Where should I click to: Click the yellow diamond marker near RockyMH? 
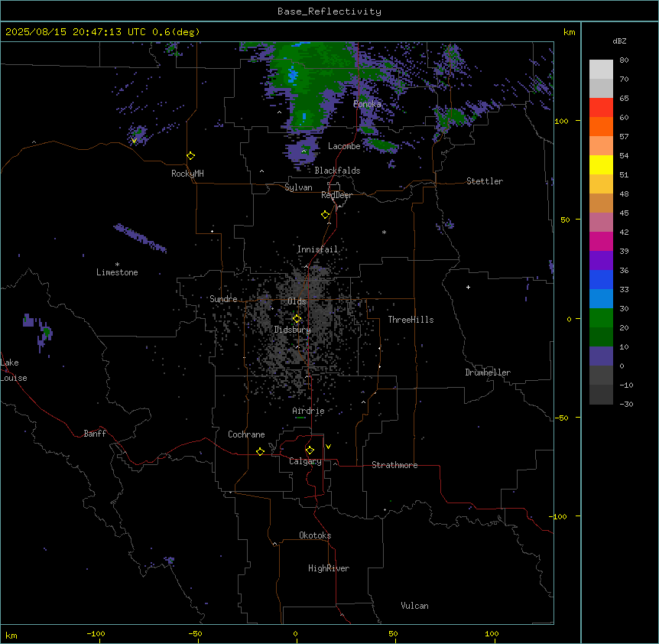190,156
